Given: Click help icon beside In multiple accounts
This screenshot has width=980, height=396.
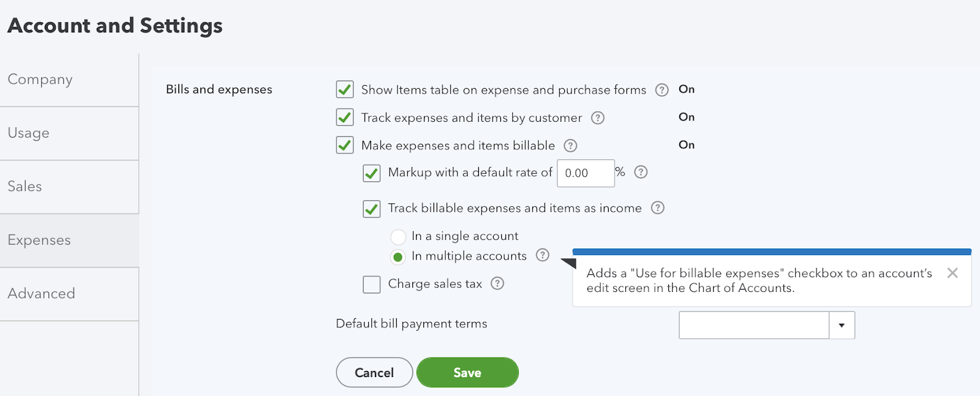Looking at the screenshot, I should coord(542,256).
